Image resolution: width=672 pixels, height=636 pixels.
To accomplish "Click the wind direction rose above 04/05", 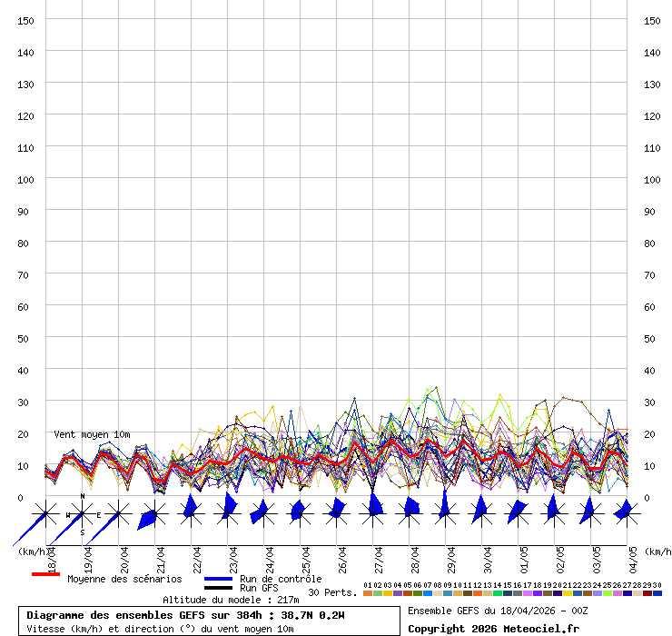I will (626, 512).
